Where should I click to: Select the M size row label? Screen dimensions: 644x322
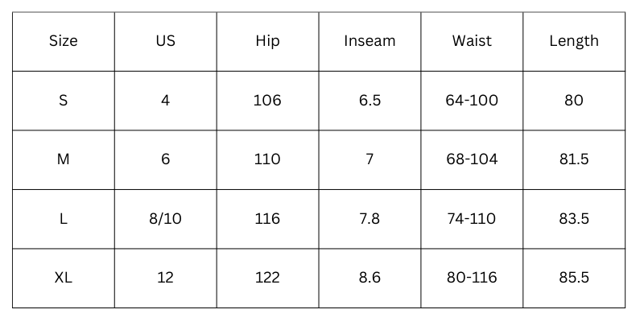coord(64,159)
